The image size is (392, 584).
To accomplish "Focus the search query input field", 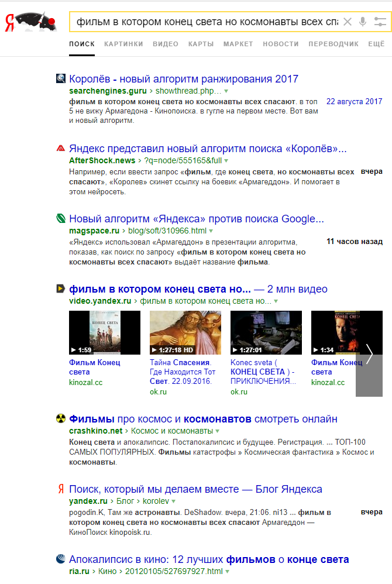I will tap(207, 22).
